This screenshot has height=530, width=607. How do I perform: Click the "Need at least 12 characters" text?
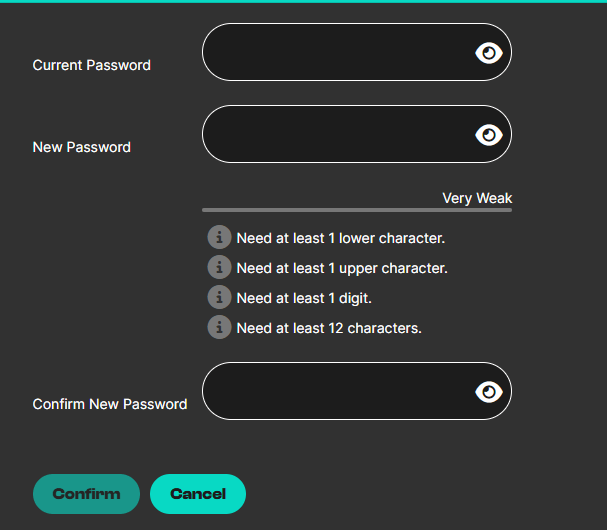tap(329, 328)
